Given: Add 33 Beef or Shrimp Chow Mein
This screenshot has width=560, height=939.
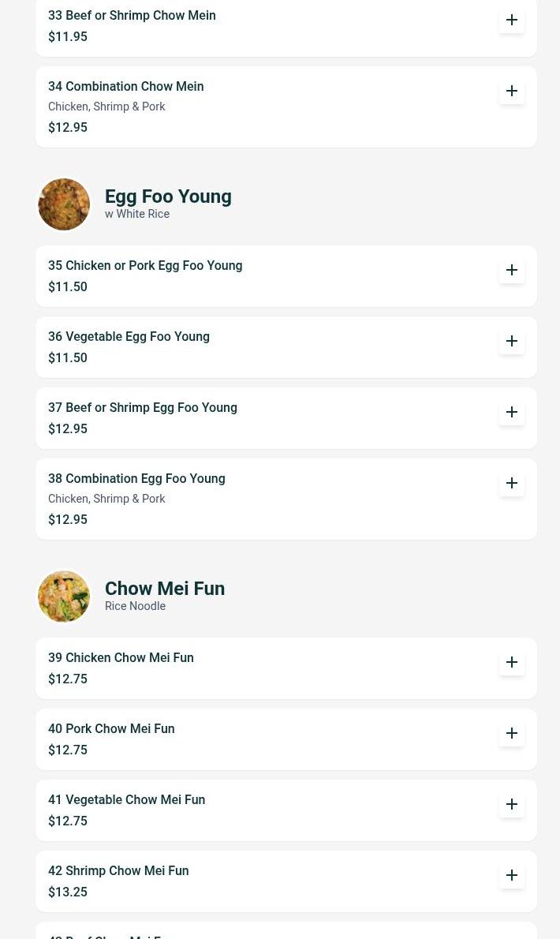Looking at the screenshot, I should 512,20.
